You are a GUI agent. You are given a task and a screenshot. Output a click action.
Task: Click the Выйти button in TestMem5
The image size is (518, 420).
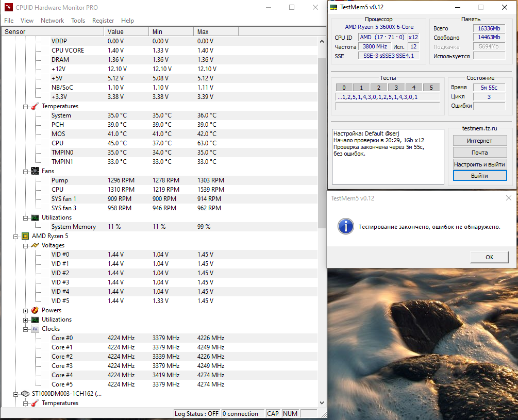point(480,176)
